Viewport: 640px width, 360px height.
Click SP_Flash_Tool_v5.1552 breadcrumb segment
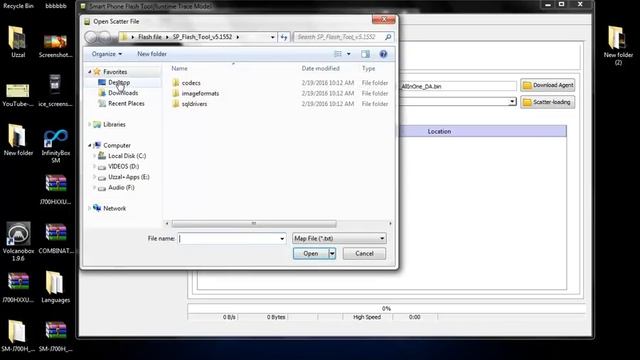click(x=202, y=37)
